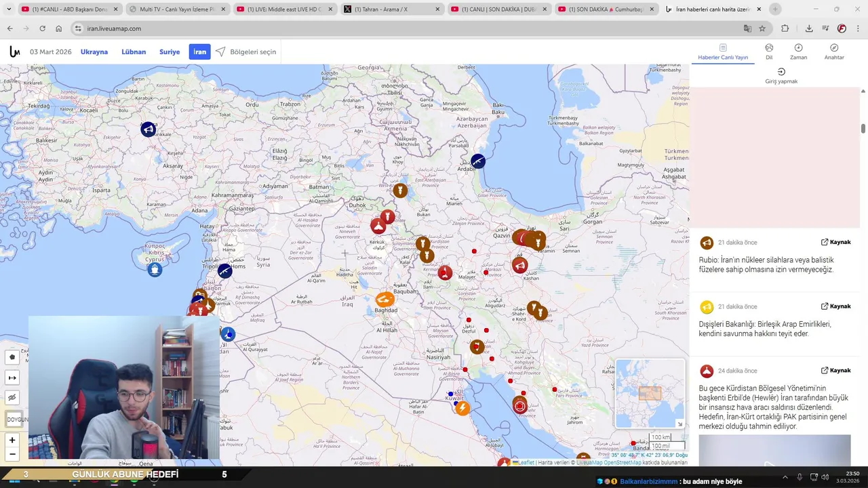Expand the system tray hidden icons arrow
The width and height of the screenshot is (868, 488).
tap(785, 477)
